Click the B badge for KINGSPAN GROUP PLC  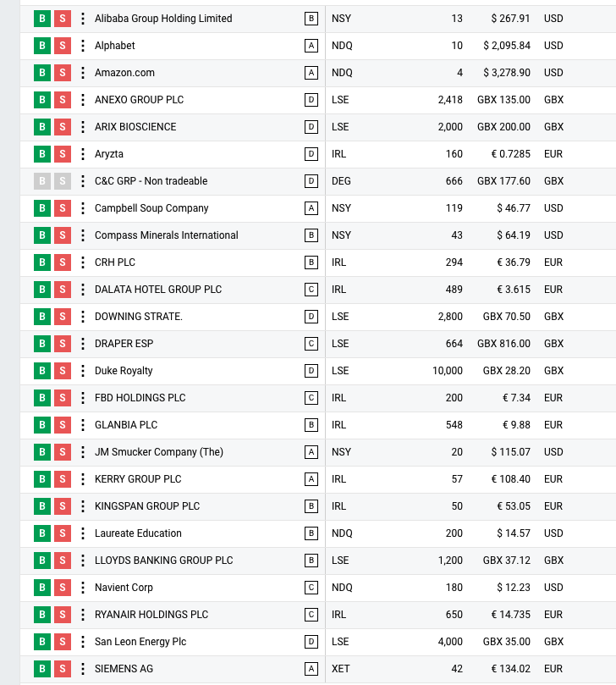point(311,505)
